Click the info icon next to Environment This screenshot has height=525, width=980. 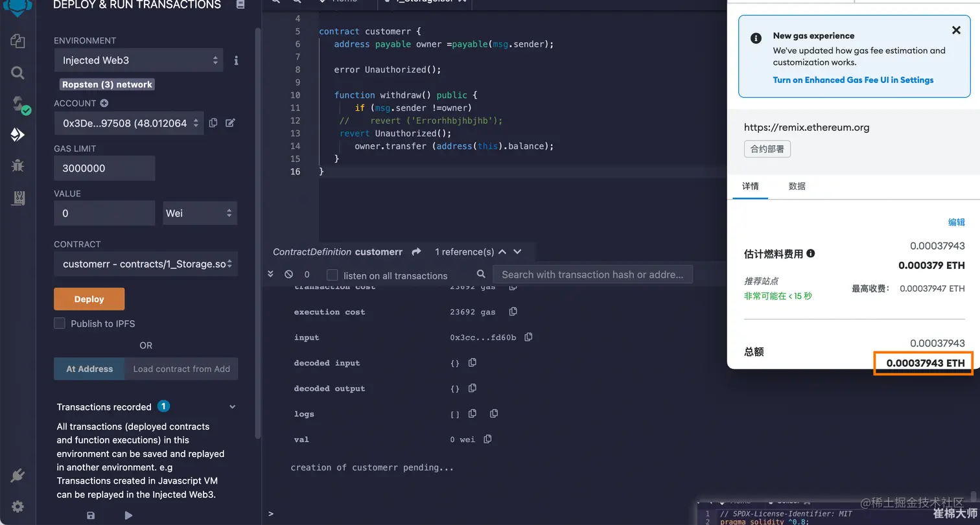click(x=236, y=60)
